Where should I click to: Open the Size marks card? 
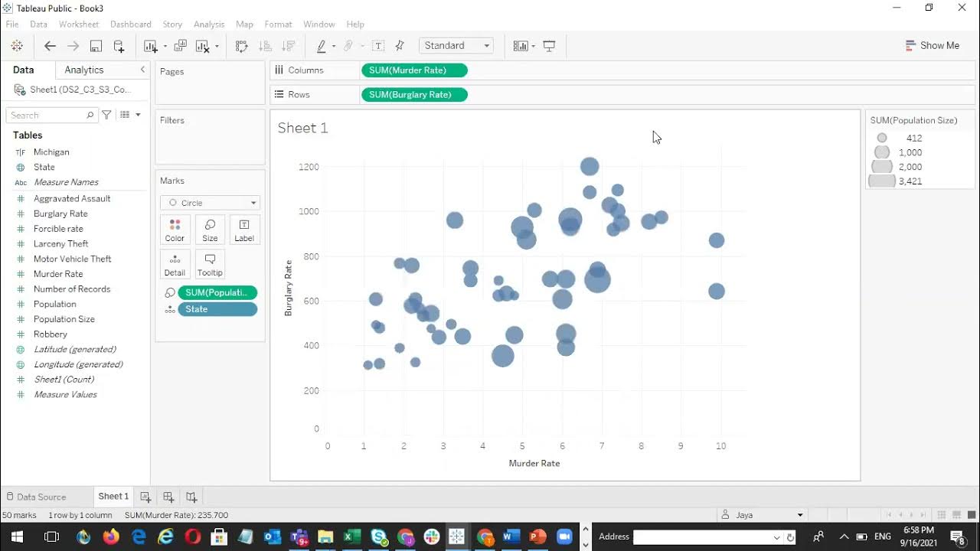click(x=210, y=230)
